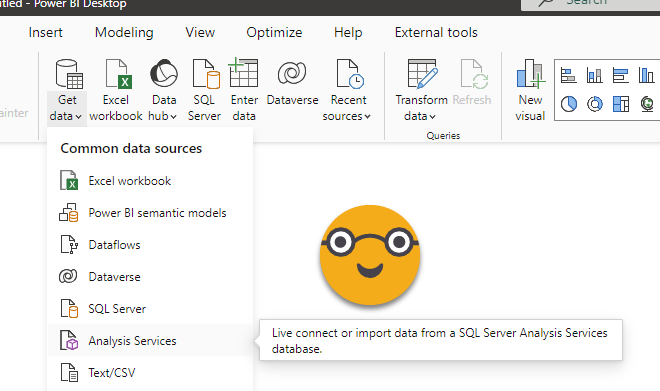
Task: Expand the Recent sources dropdown arrow
Action: [x=367, y=117]
